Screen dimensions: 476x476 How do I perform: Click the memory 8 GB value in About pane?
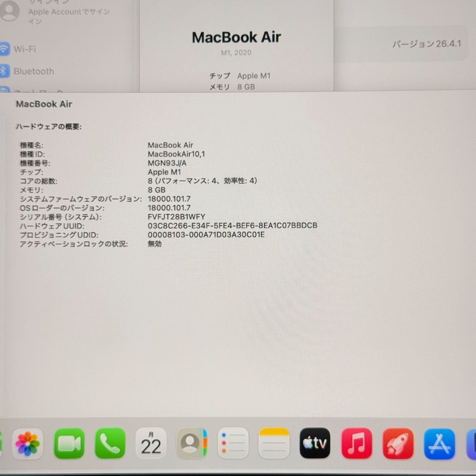(x=246, y=87)
